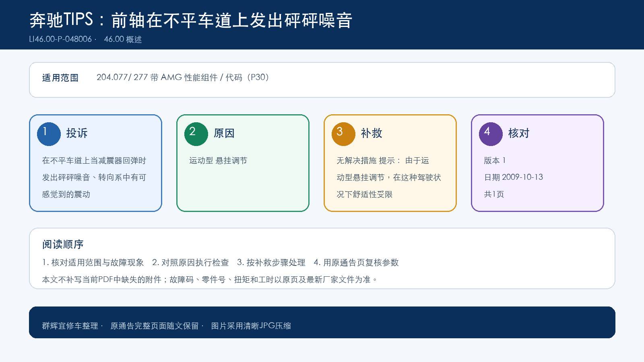Click the line 况下舒适性受限

[365, 194]
